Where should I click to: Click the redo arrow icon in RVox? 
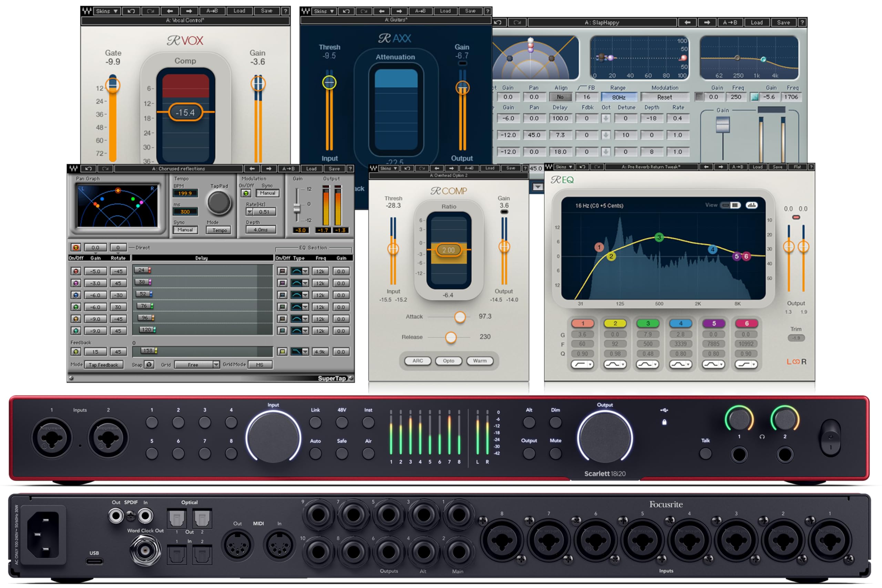point(150,11)
